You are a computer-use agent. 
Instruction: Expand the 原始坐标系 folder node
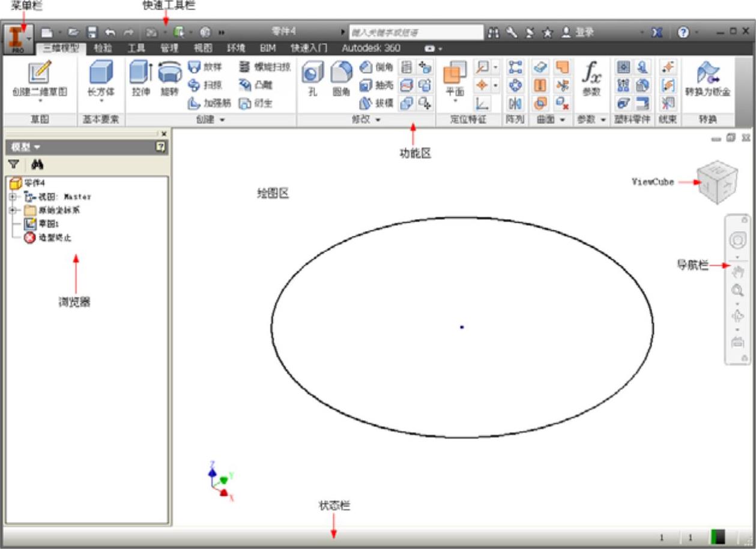coord(11,210)
